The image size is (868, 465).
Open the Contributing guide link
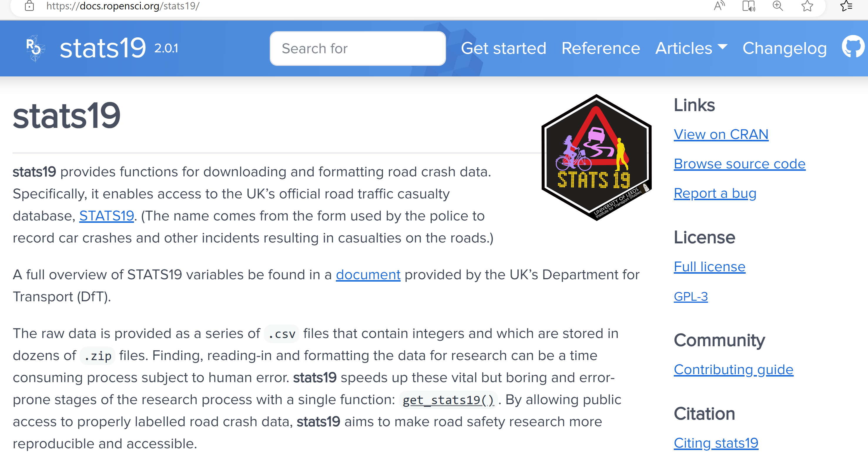coord(733,369)
